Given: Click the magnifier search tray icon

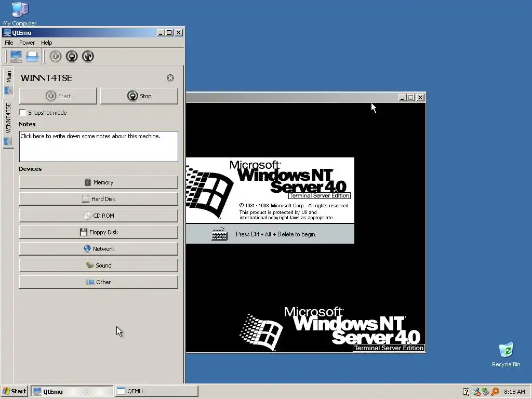Looking at the screenshot, I should click(x=495, y=392).
